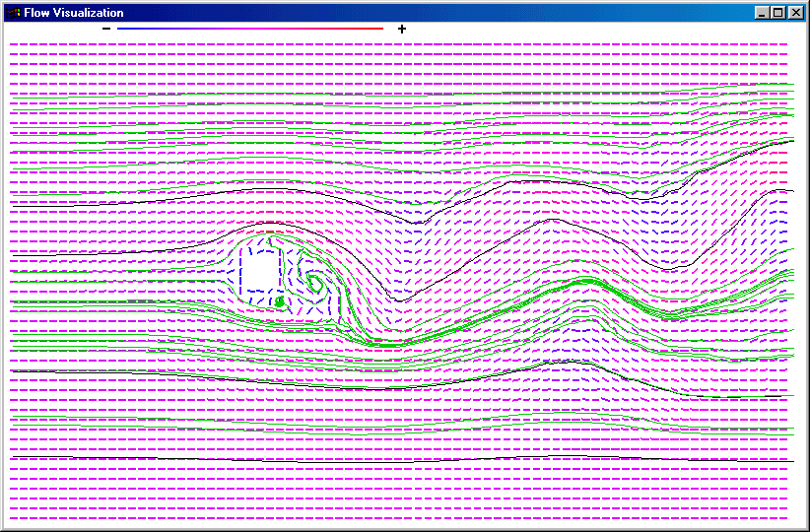810x532 pixels.
Task: Maximize the Flow Visualization window
Action: [777, 13]
